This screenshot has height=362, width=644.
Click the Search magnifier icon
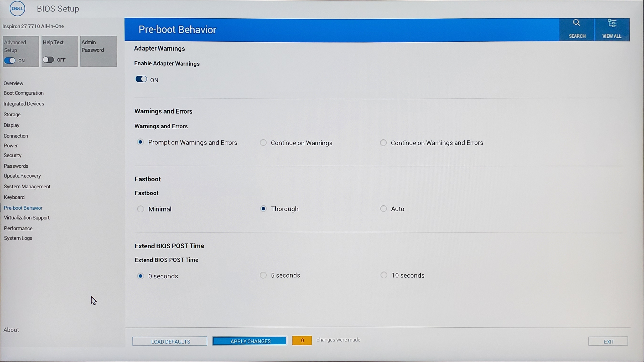click(576, 23)
